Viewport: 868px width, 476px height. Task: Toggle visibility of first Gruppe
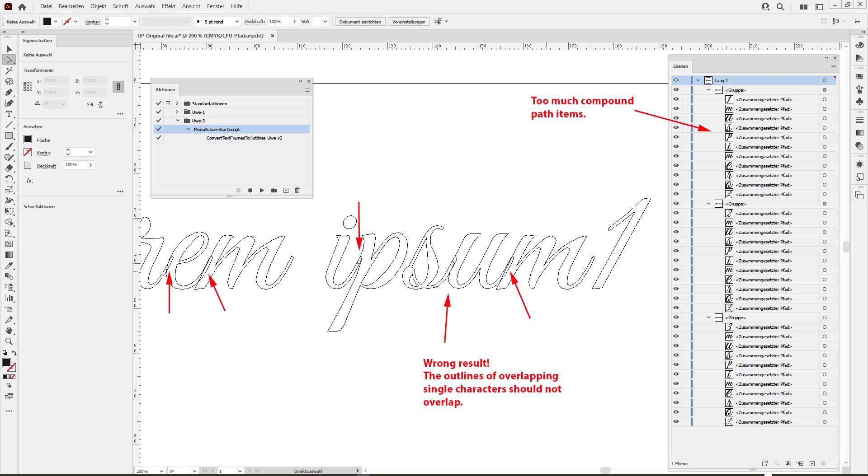676,90
